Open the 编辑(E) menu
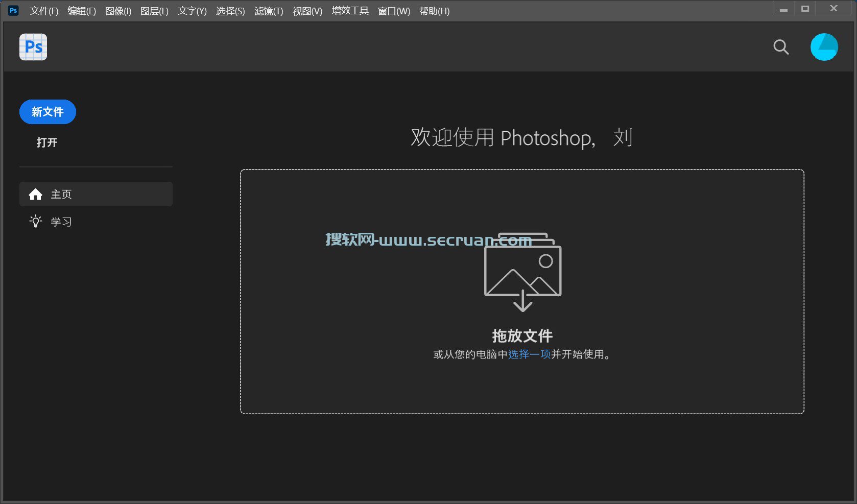The image size is (857, 504). tap(82, 11)
